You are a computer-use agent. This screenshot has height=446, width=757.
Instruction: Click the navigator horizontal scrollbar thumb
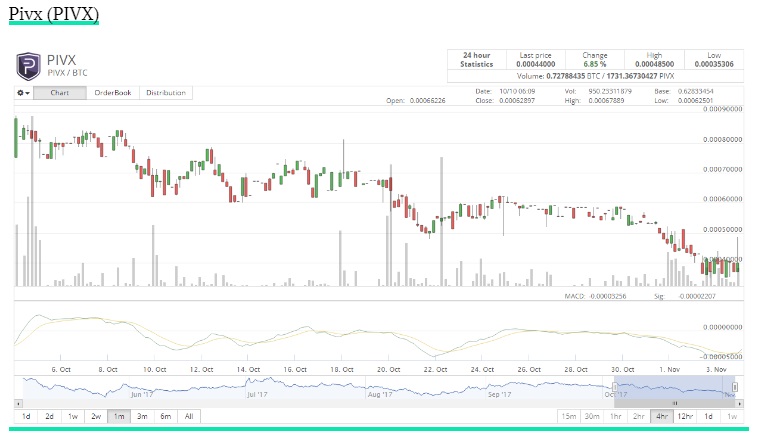click(674, 403)
